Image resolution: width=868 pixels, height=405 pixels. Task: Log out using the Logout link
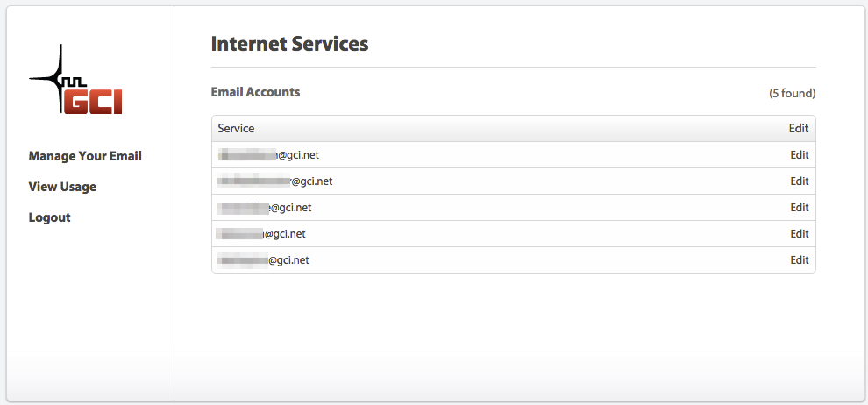[x=50, y=217]
